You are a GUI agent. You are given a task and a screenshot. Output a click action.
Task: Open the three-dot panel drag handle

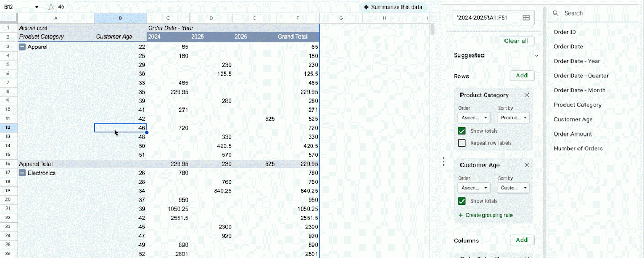tap(443, 161)
